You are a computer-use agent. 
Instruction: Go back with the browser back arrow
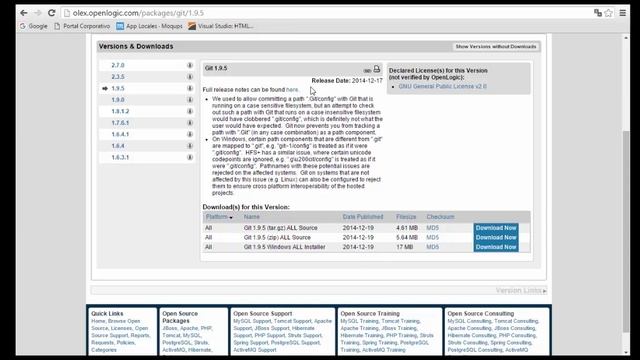tap(24, 13)
